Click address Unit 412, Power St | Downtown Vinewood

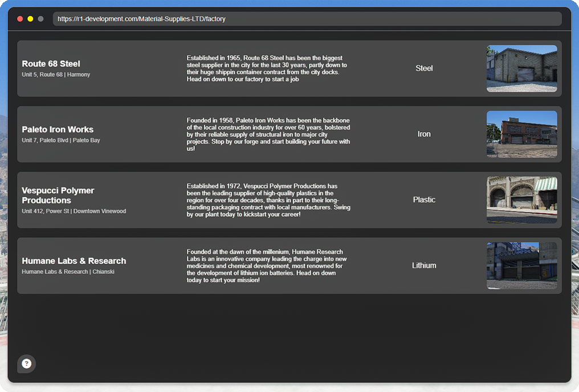[74, 211]
